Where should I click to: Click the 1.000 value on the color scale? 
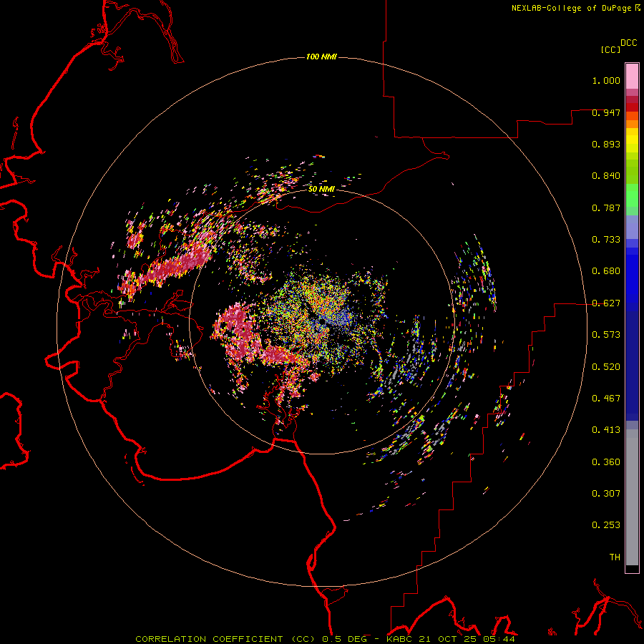point(606,80)
